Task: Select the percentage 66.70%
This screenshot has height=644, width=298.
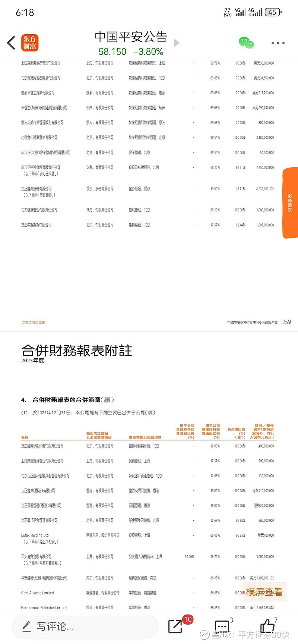Action: click(x=241, y=521)
